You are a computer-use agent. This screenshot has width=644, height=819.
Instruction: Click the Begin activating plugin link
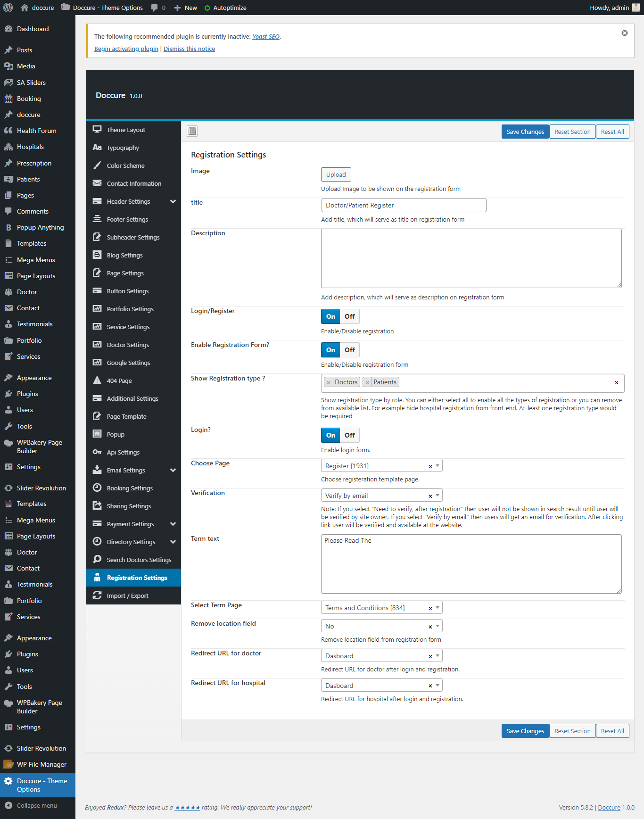click(126, 49)
